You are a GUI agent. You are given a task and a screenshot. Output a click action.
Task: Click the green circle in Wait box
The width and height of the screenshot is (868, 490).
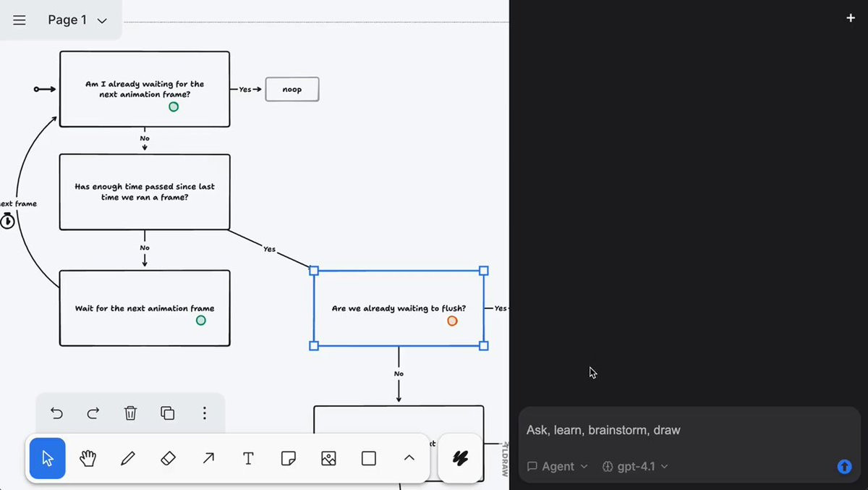coord(201,320)
